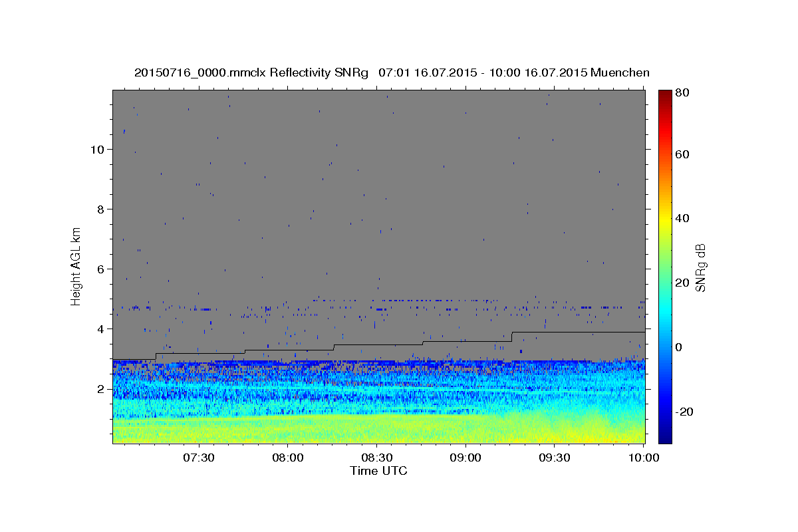Click the height axis label 10
The width and height of the screenshot is (798, 532).
click(98, 149)
